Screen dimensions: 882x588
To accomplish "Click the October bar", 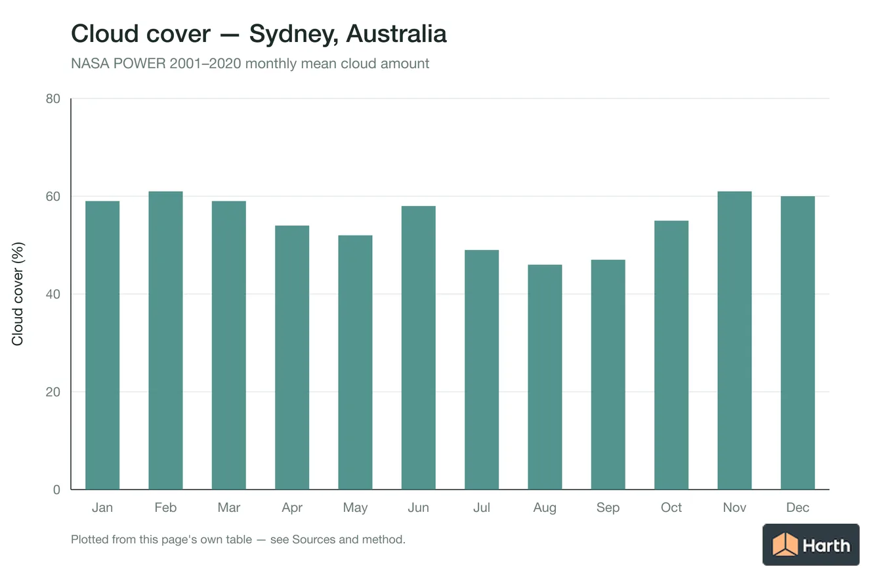I will [x=671, y=355].
